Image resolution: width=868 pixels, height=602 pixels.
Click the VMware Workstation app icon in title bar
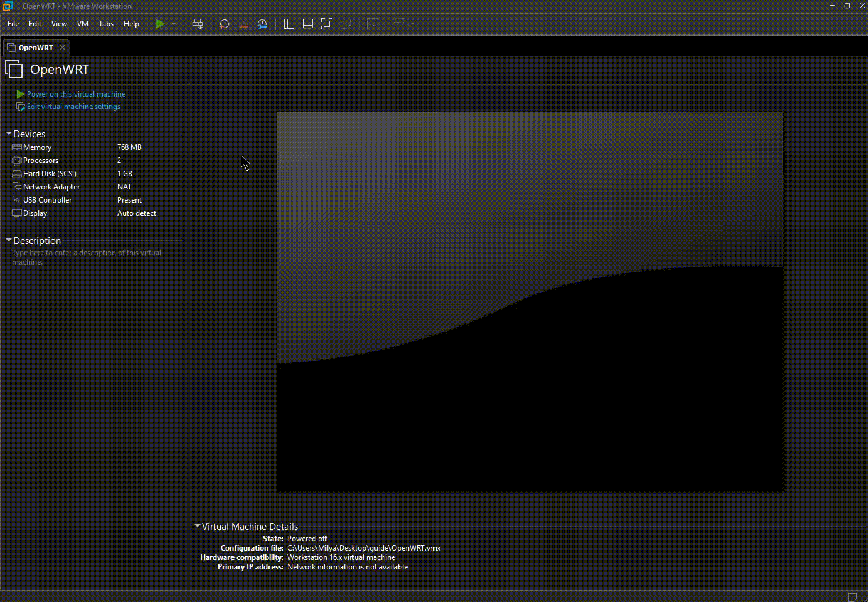point(8,6)
